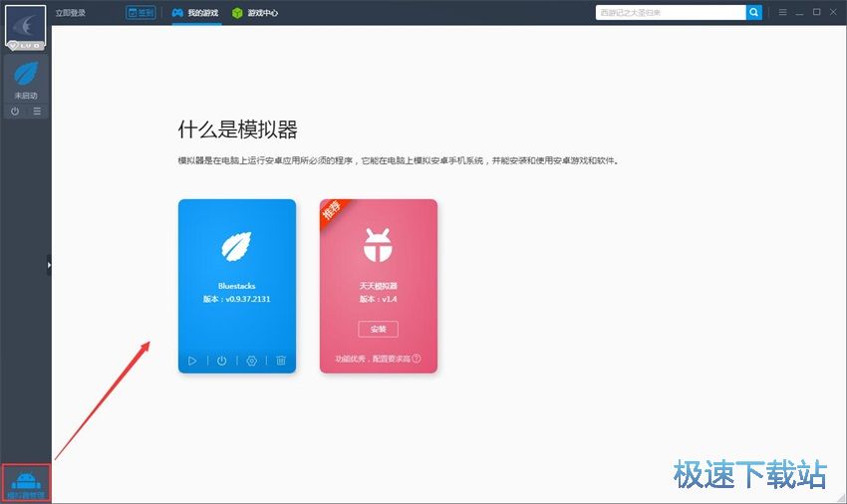This screenshot has height=504, width=847.
Task: Click the sidebar emulator power icon
Action: tap(15, 112)
